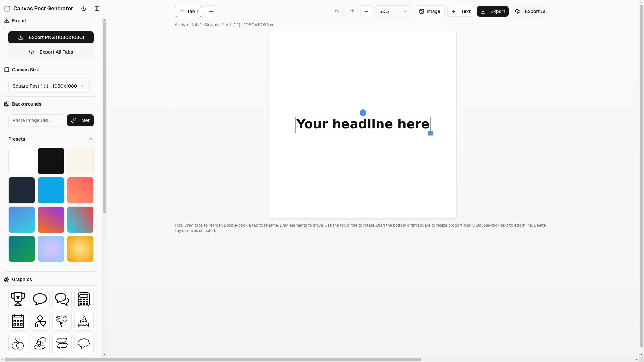644x362 pixels.
Task: Click the horizontal scrollbar at bottom
Action: [x=213, y=359]
